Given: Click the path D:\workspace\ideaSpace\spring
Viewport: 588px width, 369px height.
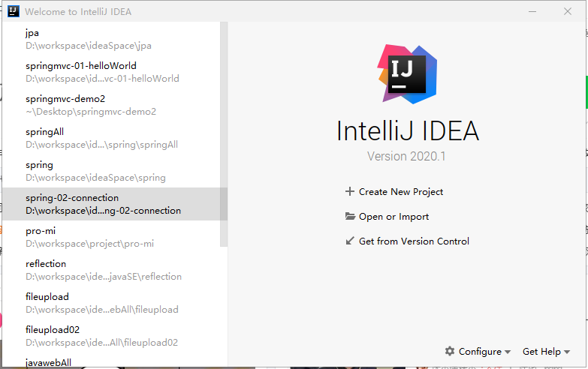Looking at the screenshot, I should click(x=95, y=178).
